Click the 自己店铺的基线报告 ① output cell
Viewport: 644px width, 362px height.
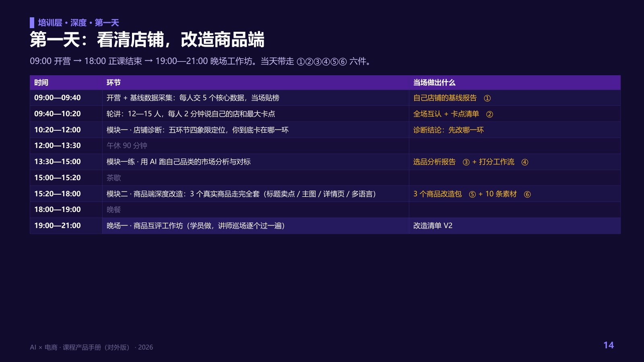[x=515, y=98]
